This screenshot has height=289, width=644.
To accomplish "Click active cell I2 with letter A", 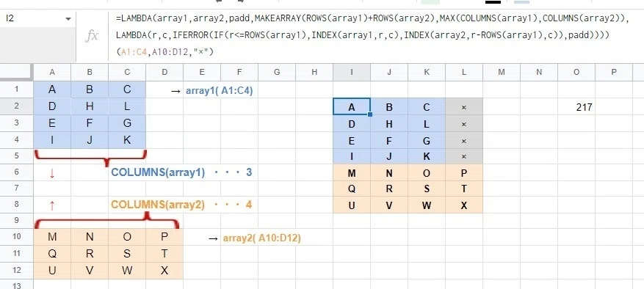I will tap(352, 107).
